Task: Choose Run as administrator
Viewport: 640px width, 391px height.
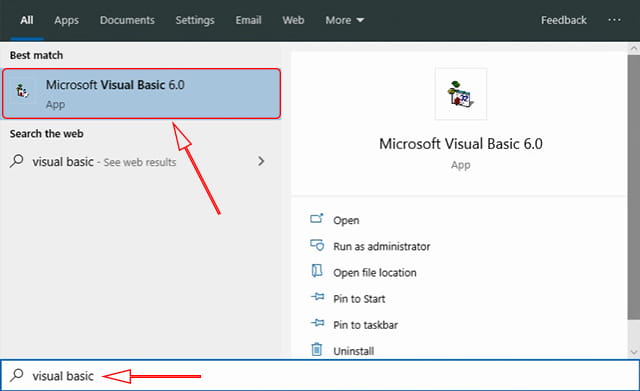Action: click(382, 247)
